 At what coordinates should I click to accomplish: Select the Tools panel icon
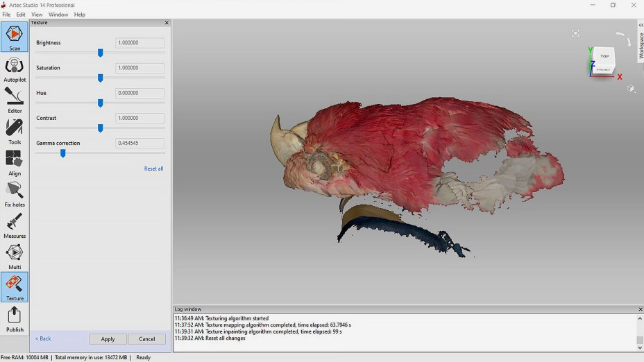(x=15, y=131)
